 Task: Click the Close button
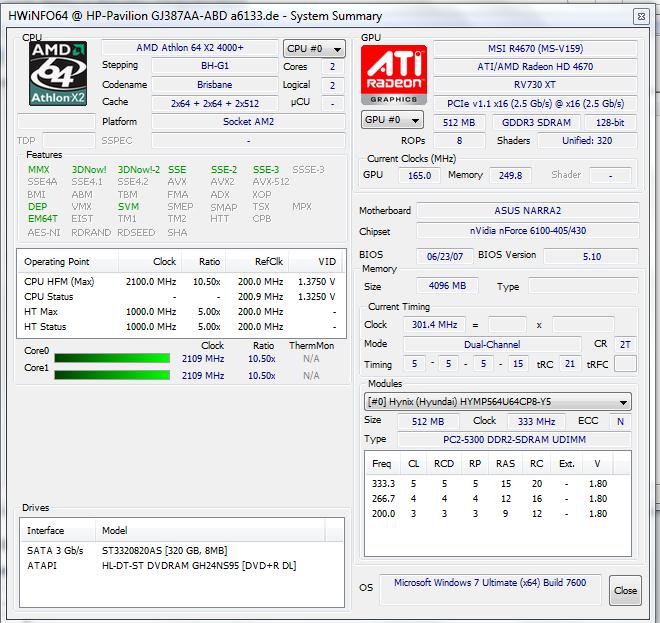(625, 591)
